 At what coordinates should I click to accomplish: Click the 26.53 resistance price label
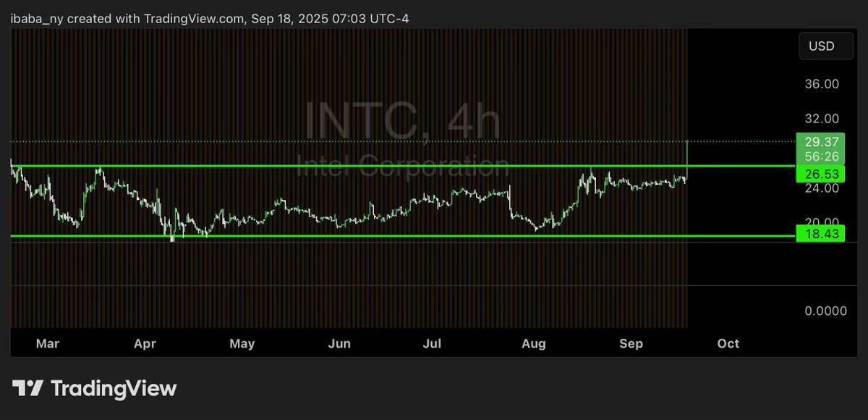821,175
